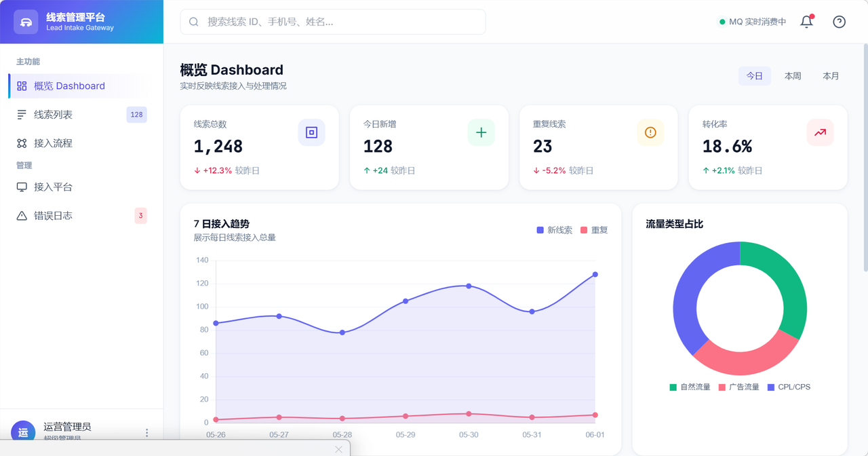868x456 pixels.
Task: Click the 概览 Dashboard grid icon
Action: (x=22, y=86)
